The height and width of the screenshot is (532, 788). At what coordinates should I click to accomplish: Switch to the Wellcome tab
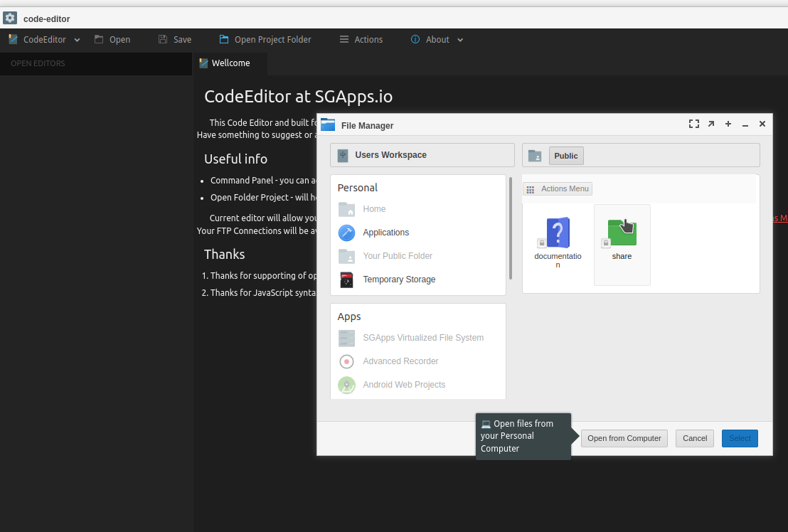[230, 63]
